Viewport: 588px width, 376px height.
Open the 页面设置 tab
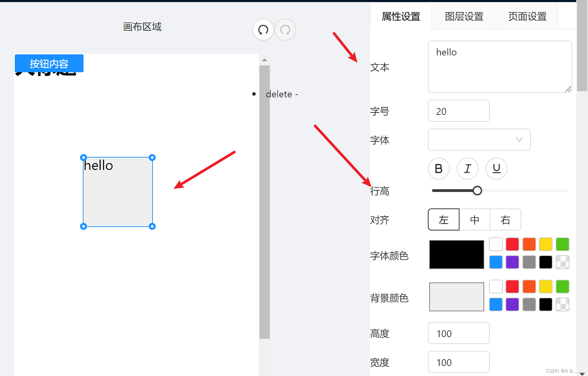tap(528, 16)
